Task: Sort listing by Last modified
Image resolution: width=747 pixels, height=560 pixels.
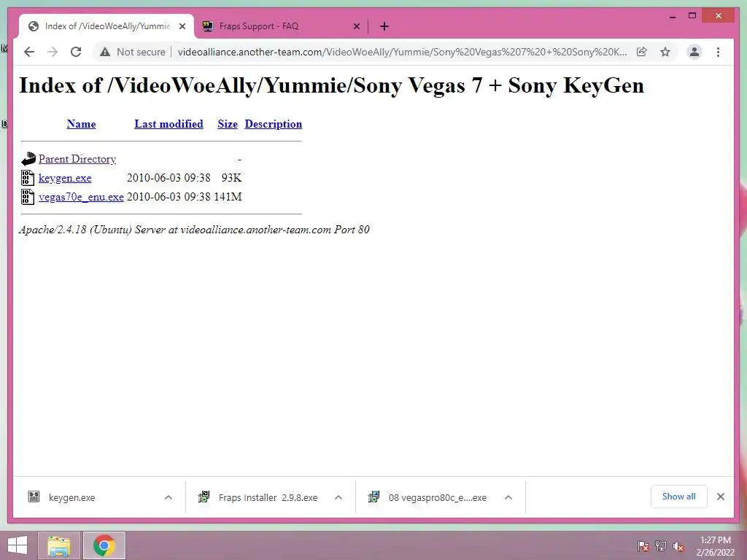Action: [169, 124]
